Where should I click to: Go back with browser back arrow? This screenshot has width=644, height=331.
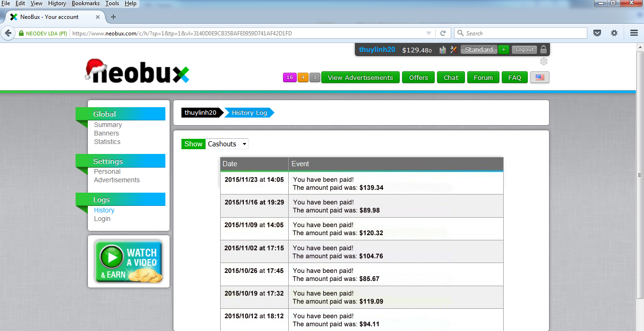[8, 33]
